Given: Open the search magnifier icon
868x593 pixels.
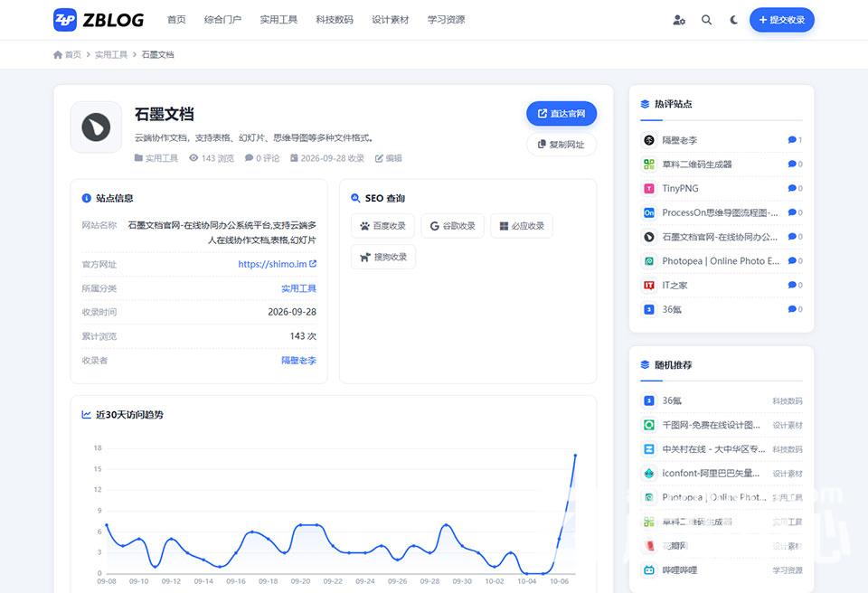Looking at the screenshot, I should point(706,20).
